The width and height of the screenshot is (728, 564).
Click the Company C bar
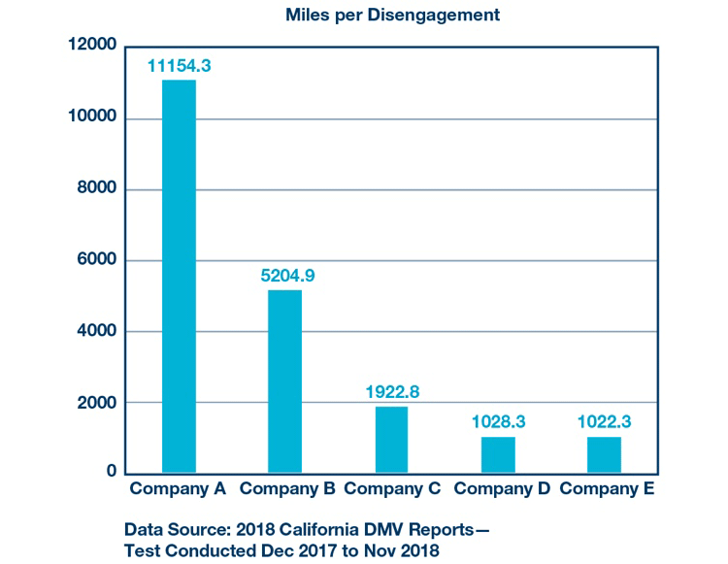point(391,440)
